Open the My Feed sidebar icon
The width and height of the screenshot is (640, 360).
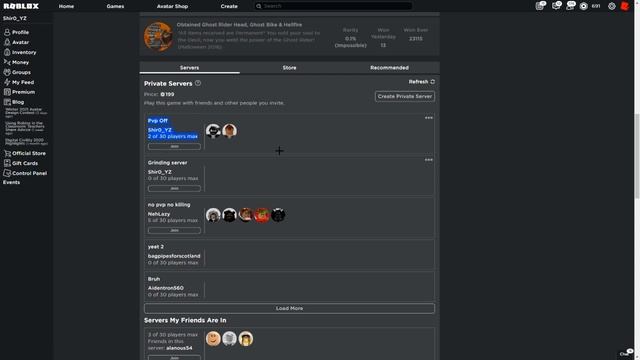7,82
